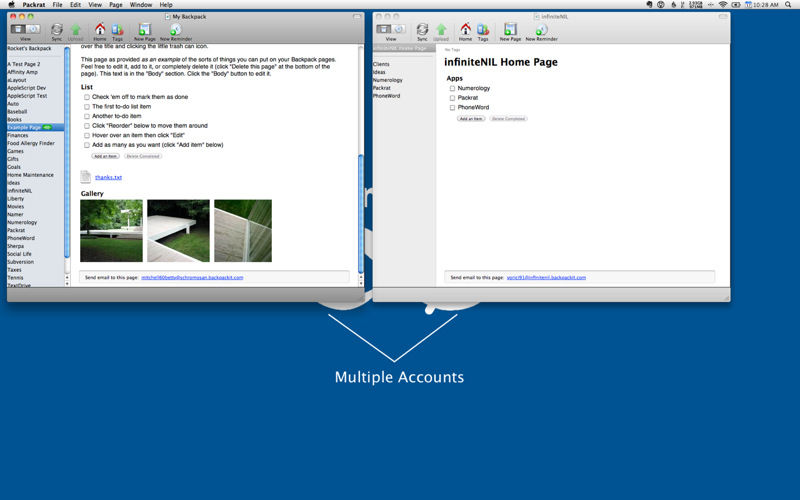Check the 'Click "Reorder" below' item
This screenshot has width=800, height=500.
click(x=87, y=126)
